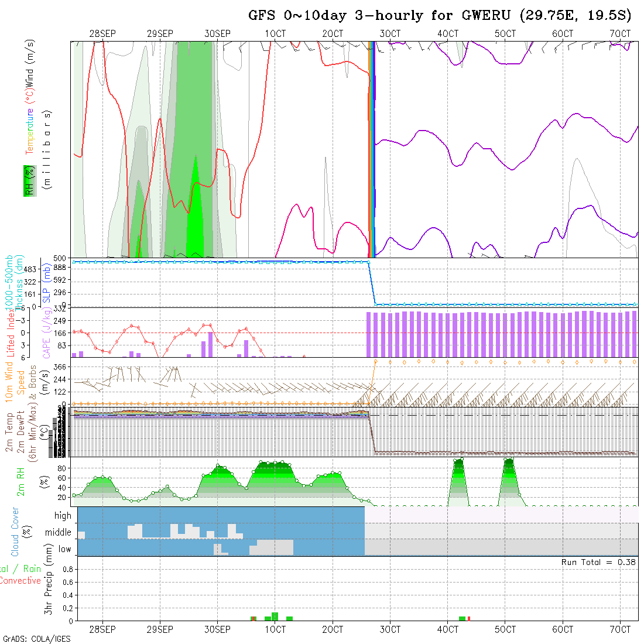Click the "high" cloud cover row label
644x644 pixels.
(62, 516)
